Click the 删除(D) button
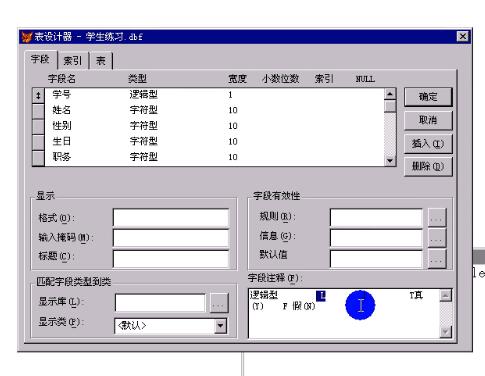Screen dimensions: 485x376 coord(428,166)
